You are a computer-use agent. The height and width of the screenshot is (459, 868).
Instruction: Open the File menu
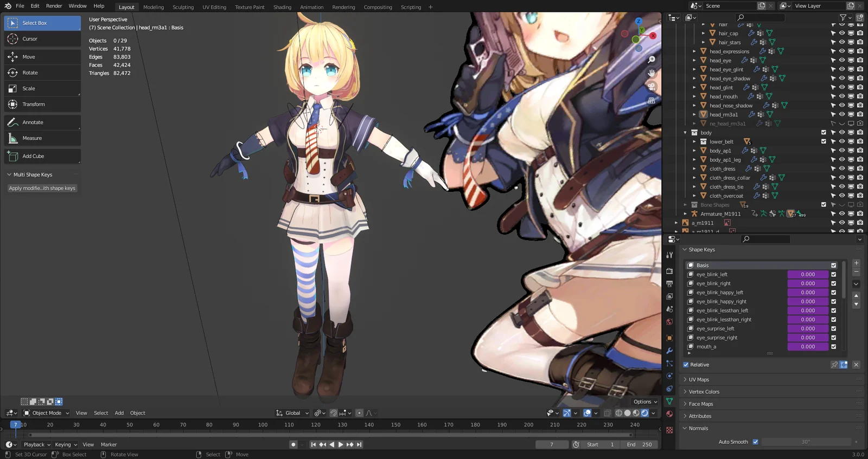point(20,6)
